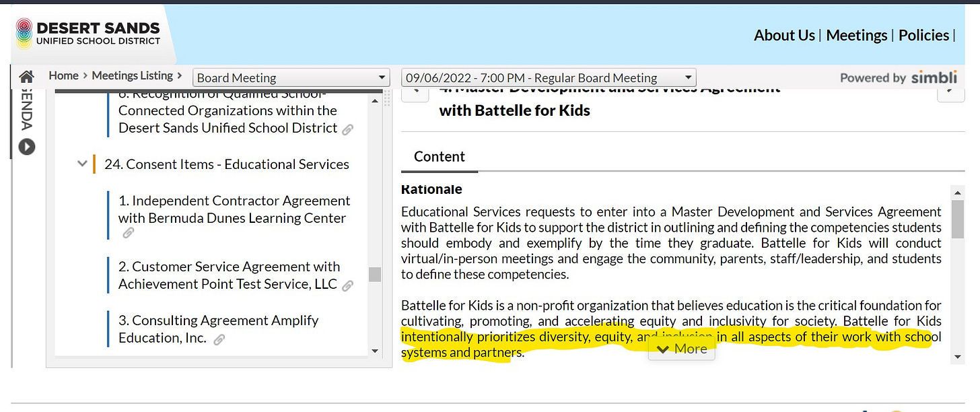
Task: Click the Meetings Listing breadcrumb link
Action: pyautogui.click(x=133, y=75)
